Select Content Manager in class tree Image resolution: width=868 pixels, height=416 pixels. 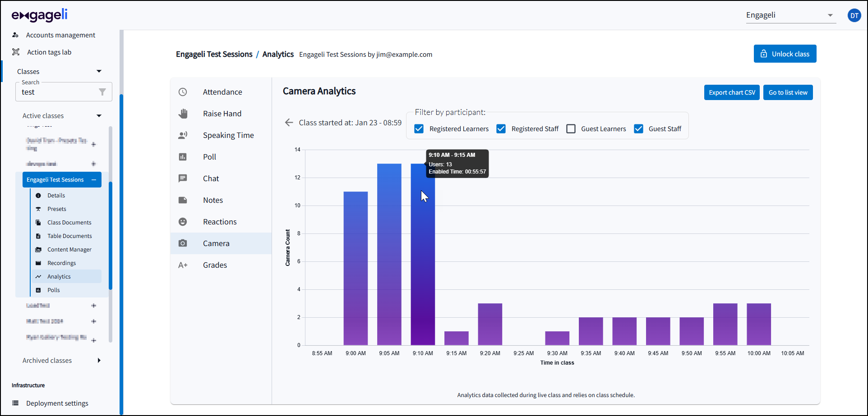pos(69,250)
